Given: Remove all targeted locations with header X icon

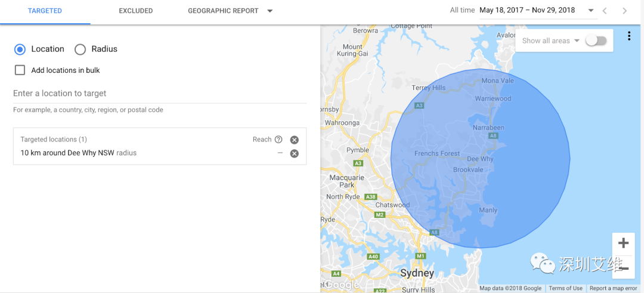Looking at the screenshot, I should point(294,140).
